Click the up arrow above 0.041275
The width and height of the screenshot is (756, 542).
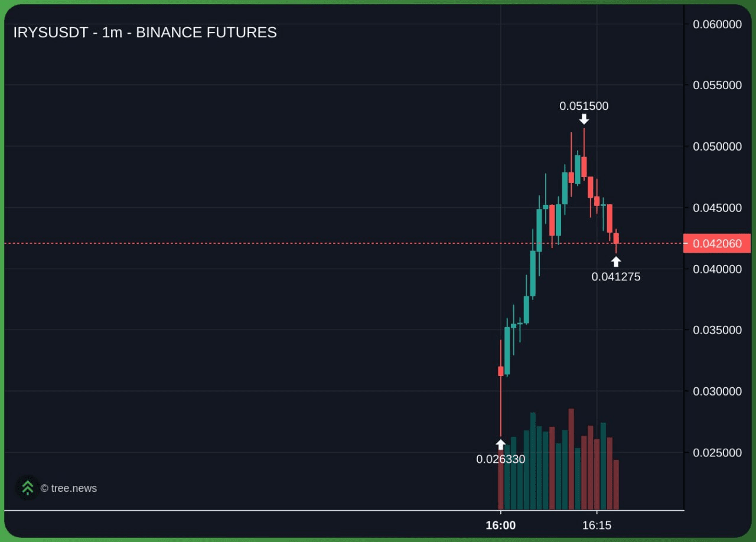pyautogui.click(x=616, y=262)
